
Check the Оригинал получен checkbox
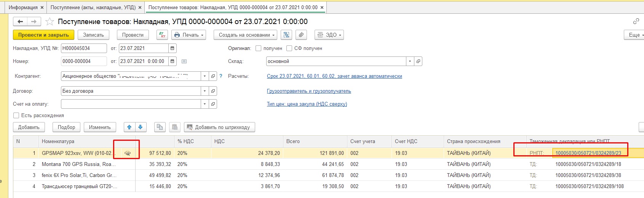click(259, 48)
